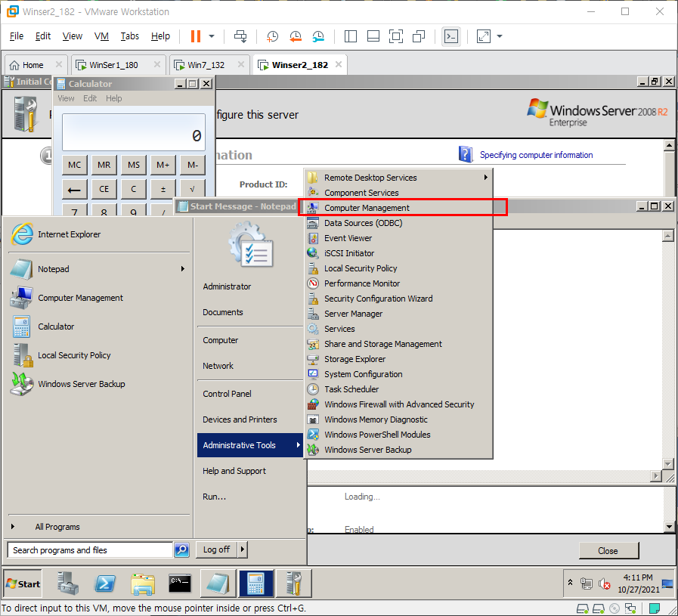Viewport: 678px width, 616px height.
Task: Open the VMware View menu
Action: tap(73, 36)
